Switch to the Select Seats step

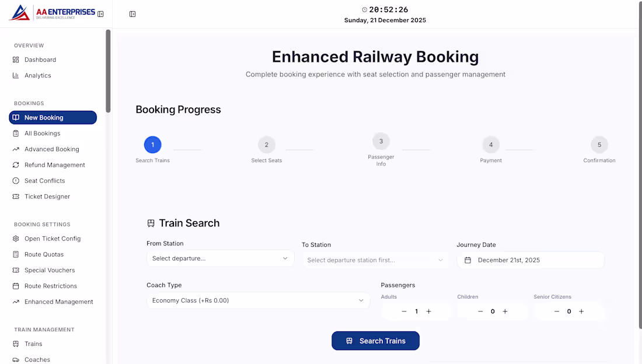pyautogui.click(x=267, y=145)
